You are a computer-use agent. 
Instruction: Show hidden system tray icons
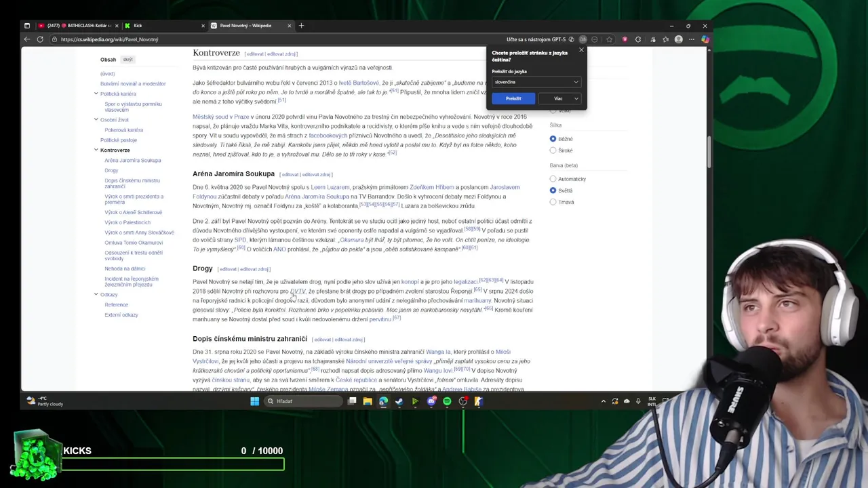pos(603,401)
